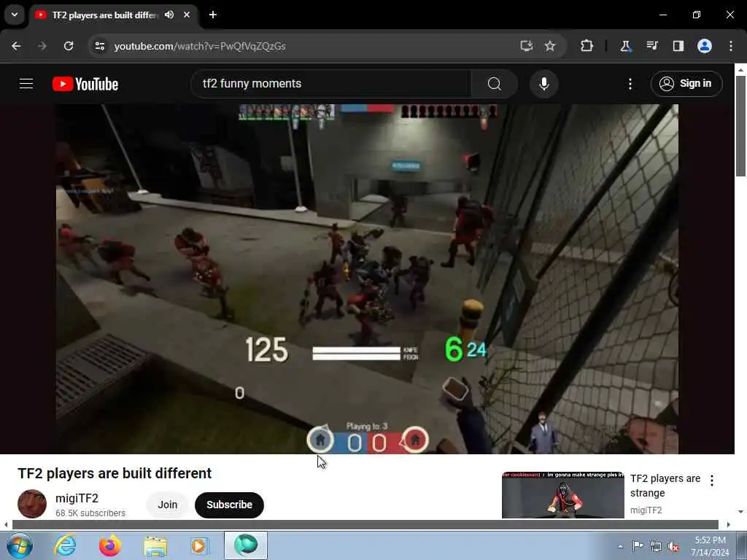The image size is (747, 560).
Task: Open the clock showing 5:52 PM
Action: tap(710, 546)
